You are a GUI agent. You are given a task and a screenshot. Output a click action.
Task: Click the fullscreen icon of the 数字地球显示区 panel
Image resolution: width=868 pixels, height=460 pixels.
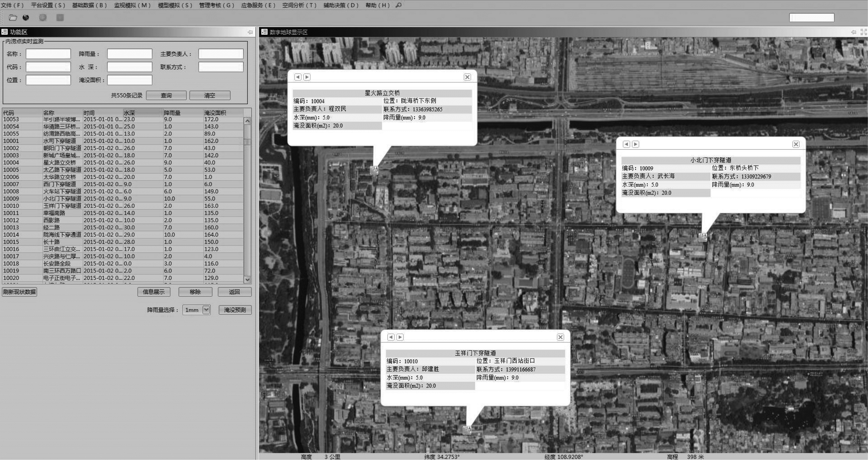coord(863,32)
